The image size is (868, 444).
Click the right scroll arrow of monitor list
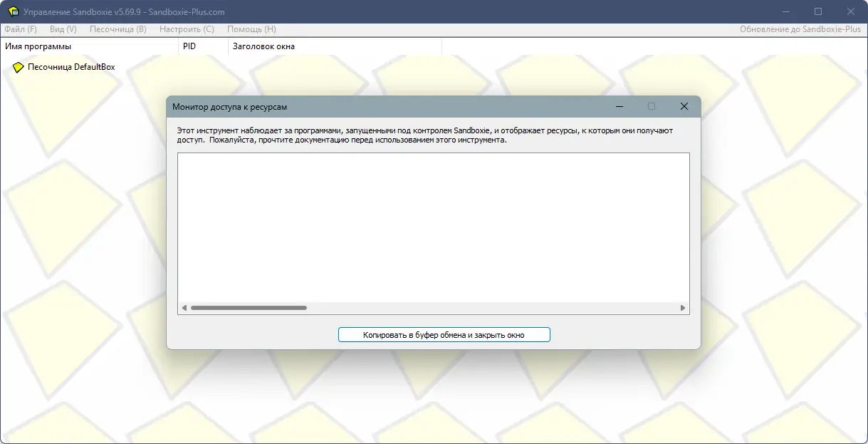pyautogui.click(x=683, y=308)
